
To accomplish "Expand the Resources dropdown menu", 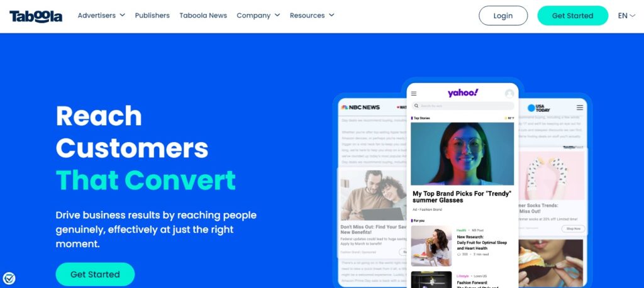I will pos(312,15).
